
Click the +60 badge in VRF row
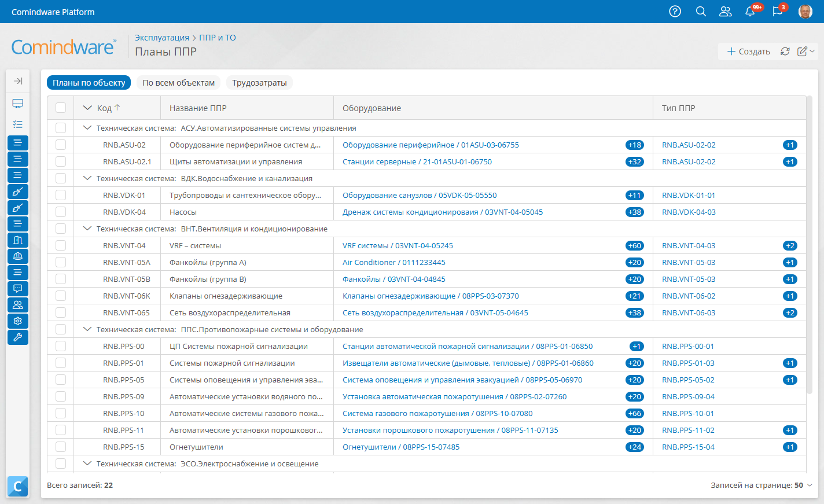pos(635,246)
